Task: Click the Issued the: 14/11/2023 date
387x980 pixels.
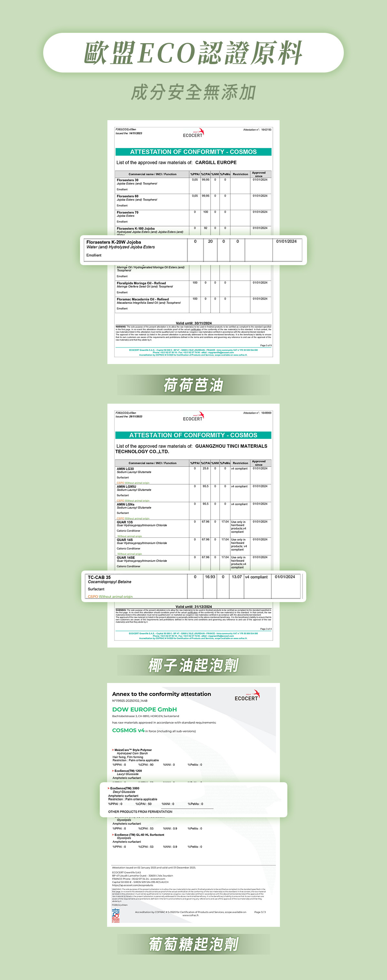Action: click(129, 133)
